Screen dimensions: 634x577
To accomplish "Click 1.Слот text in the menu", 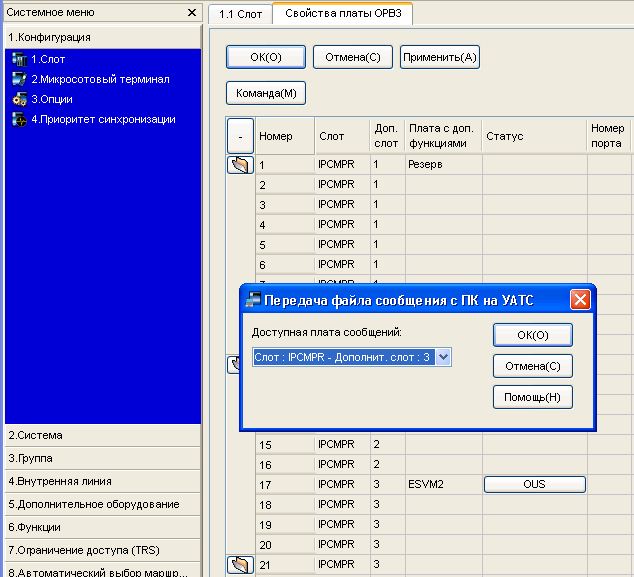I will 48,59.
